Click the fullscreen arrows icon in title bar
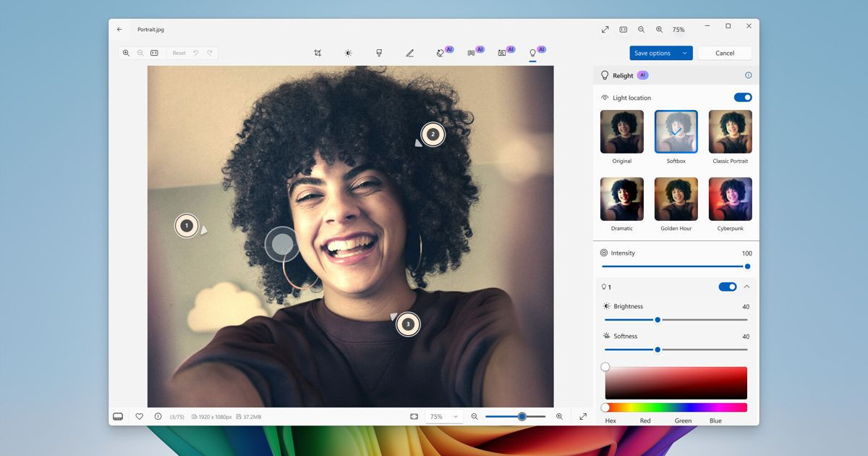The image size is (868, 456). pyautogui.click(x=605, y=30)
